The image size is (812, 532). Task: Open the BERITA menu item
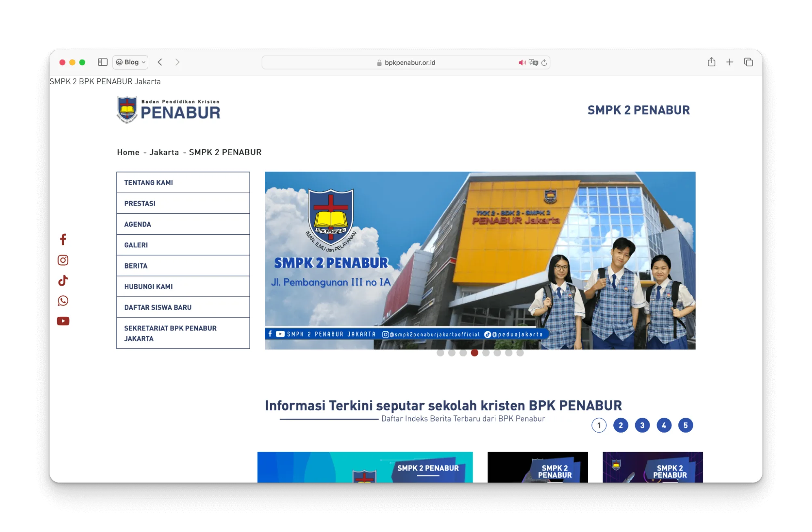click(183, 266)
